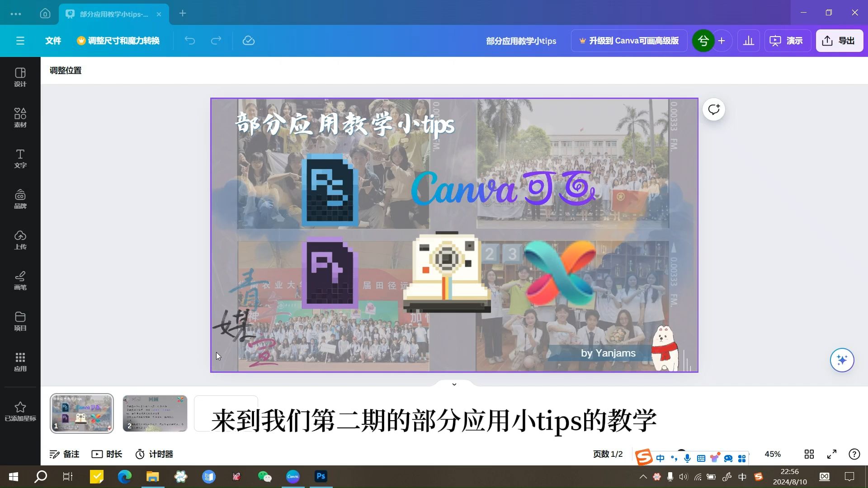Screen dimensions: 868x488
Task: Open the 设计 design panel
Action: pyautogui.click(x=20, y=77)
